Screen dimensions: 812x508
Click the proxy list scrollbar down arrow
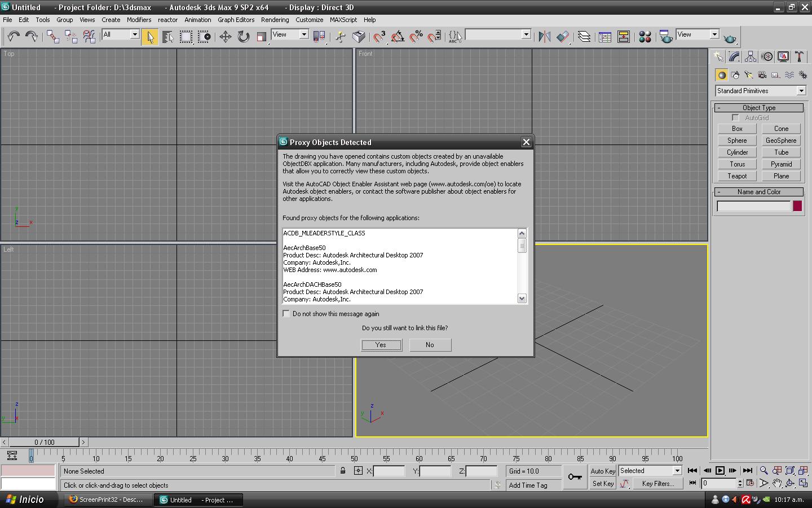(x=522, y=299)
